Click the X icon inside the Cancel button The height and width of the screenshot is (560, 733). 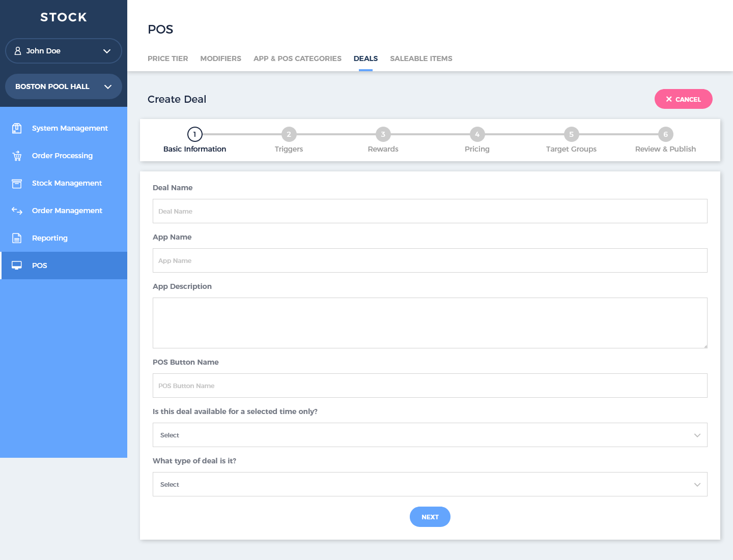click(669, 99)
